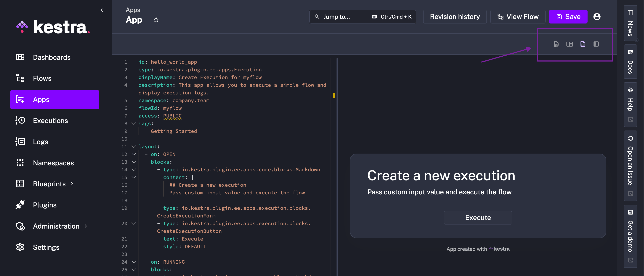Click the Execute button in the app preview
The width and height of the screenshot is (644, 276).
point(478,217)
